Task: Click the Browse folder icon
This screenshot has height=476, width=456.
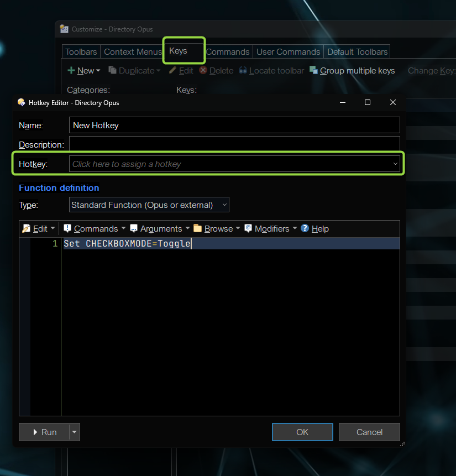Action: (x=198, y=228)
